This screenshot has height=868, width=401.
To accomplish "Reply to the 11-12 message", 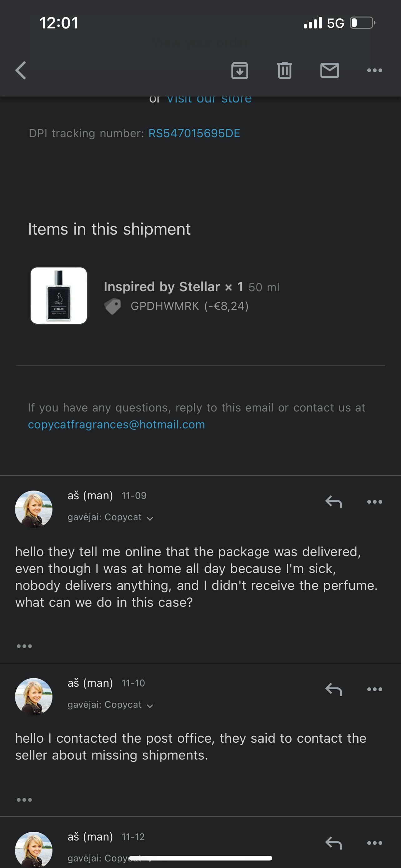I will [x=333, y=843].
